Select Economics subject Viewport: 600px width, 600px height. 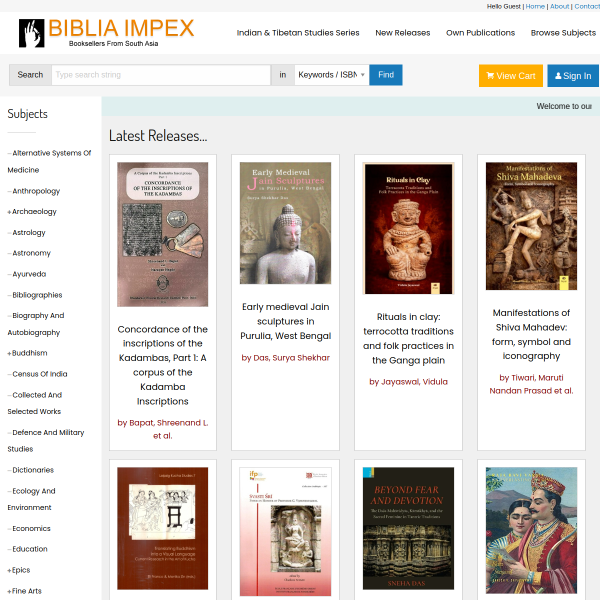(x=29, y=528)
